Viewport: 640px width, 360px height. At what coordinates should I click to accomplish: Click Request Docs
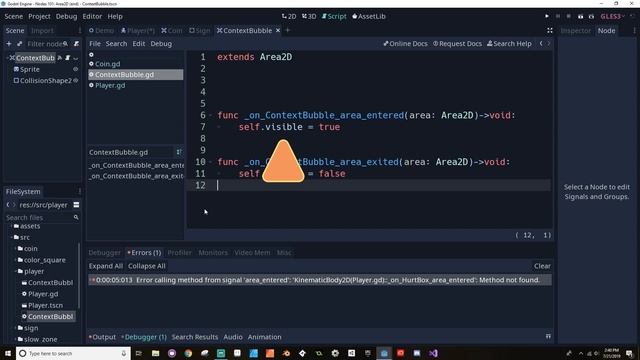tap(457, 44)
